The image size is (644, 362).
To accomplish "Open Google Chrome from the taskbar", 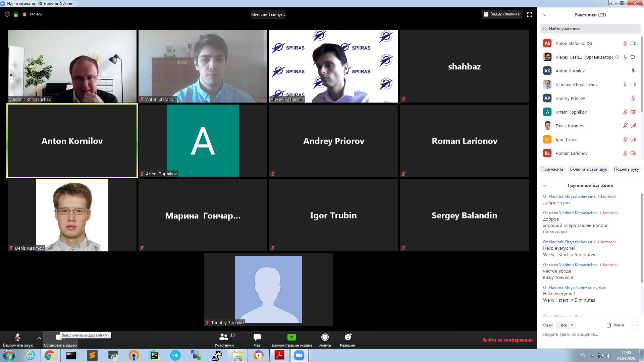I will pyautogui.click(x=50, y=355).
